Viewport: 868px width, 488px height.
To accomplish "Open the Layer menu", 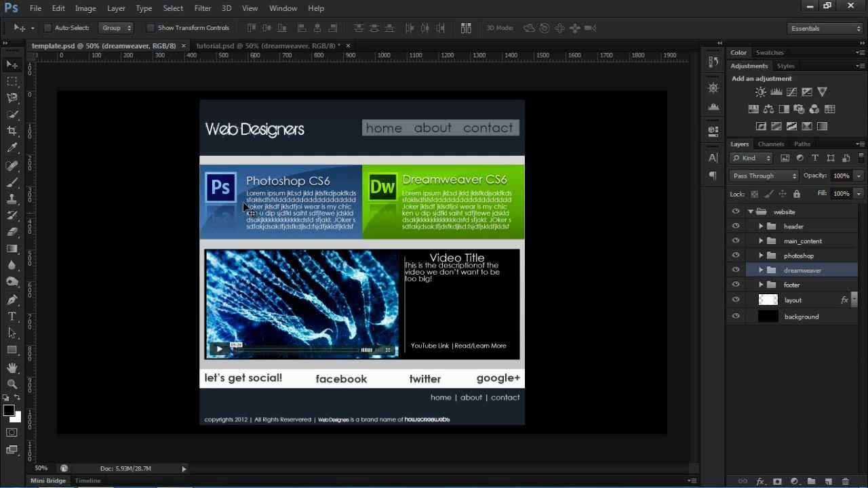I will click(x=116, y=8).
